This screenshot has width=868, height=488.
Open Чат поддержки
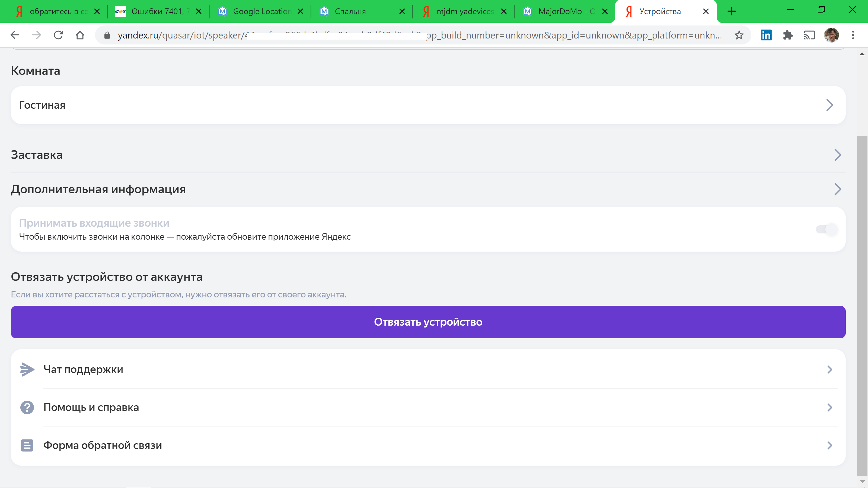(x=83, y=369)
